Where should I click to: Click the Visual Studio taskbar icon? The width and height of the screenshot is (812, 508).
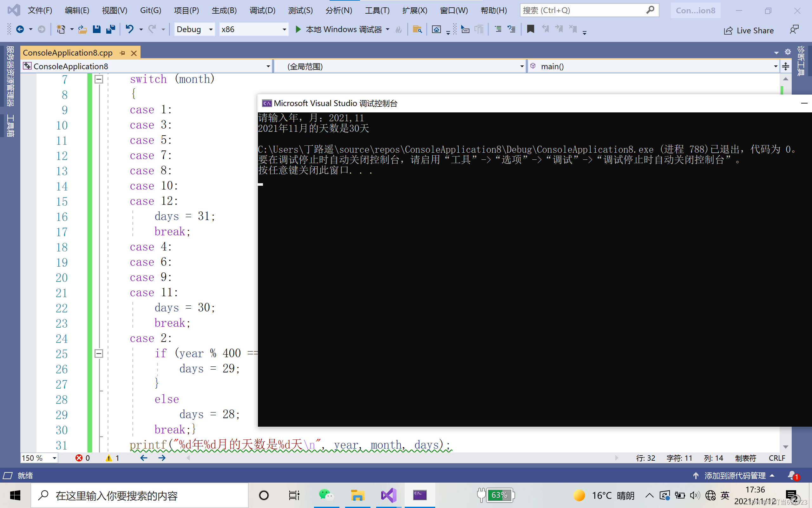(x=389, y=495)
